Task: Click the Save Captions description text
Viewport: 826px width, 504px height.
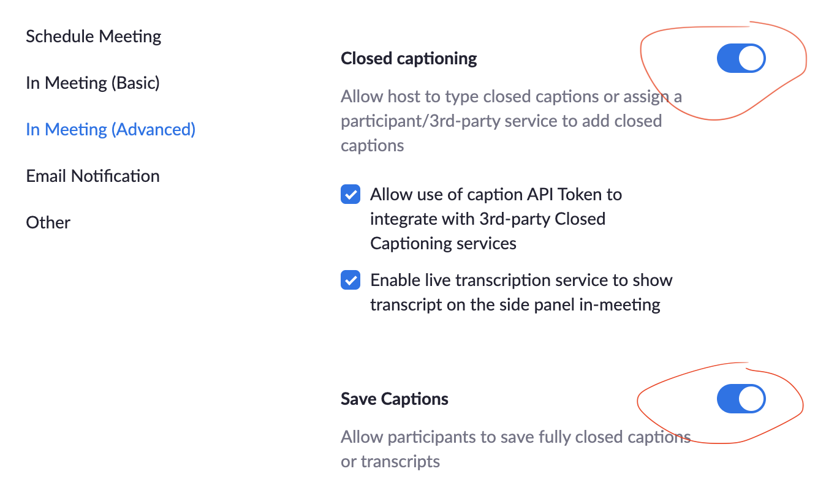Action: [x=515, y=449]
